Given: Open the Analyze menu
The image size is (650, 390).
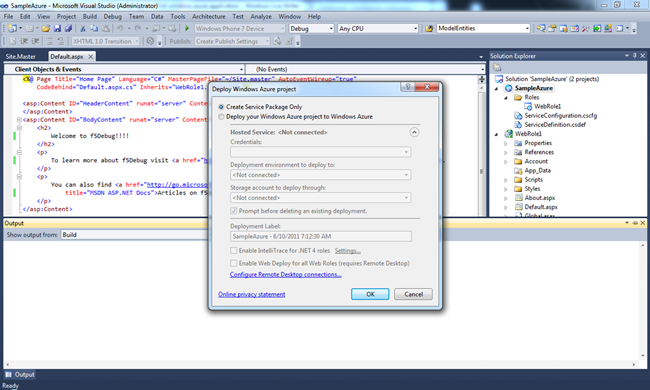Looking at the screenshot, I should [x=261, y=17].
